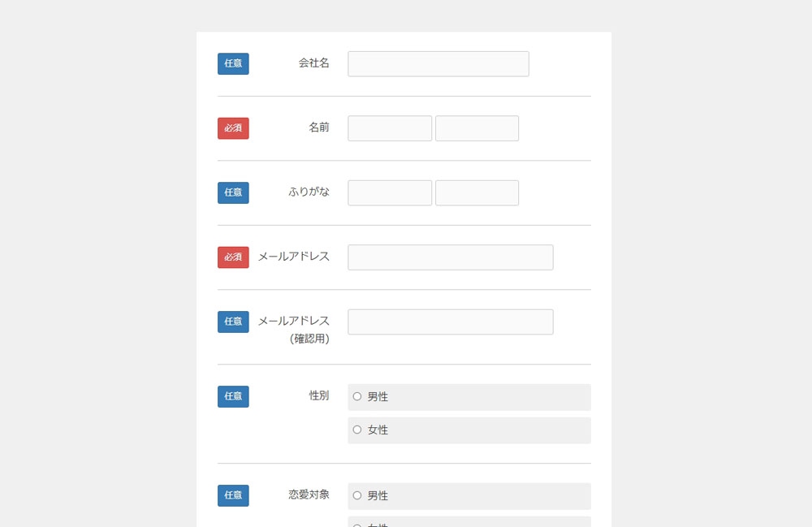Select 女性 radio button under 性別

coord(357,430)
